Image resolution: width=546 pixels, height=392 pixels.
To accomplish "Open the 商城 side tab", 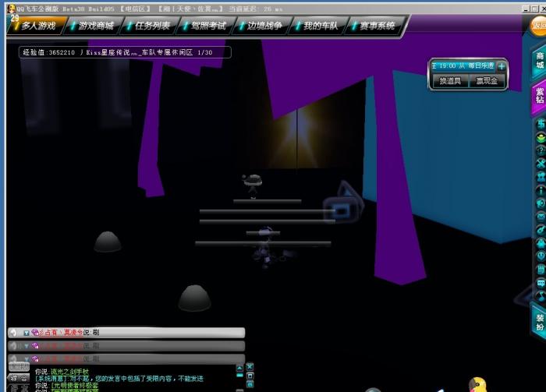I will click(540, 61).
